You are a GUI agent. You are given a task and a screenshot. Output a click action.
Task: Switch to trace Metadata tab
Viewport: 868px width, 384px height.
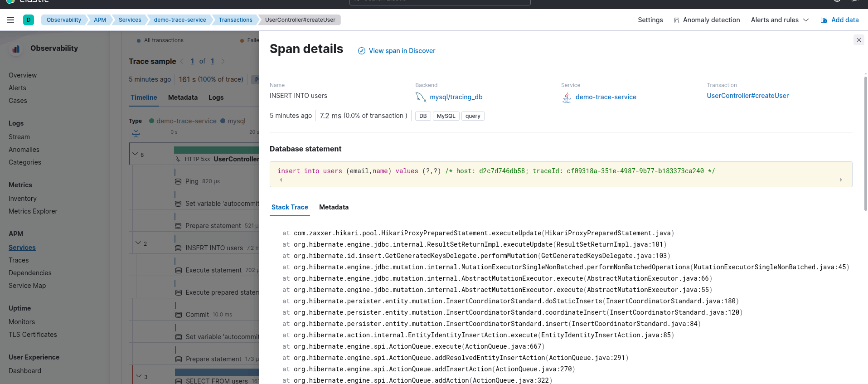click(x=183, y=97)
